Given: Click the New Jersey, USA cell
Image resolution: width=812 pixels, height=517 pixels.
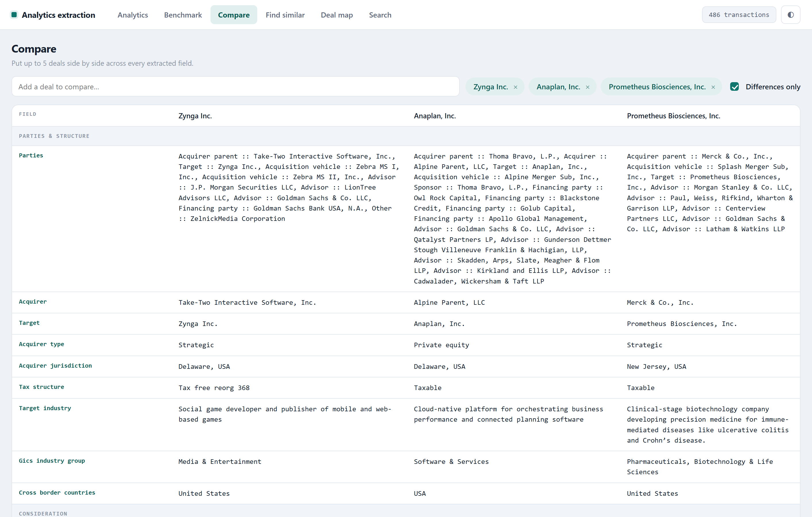Looking at the screenshot, I should [656, 366].
